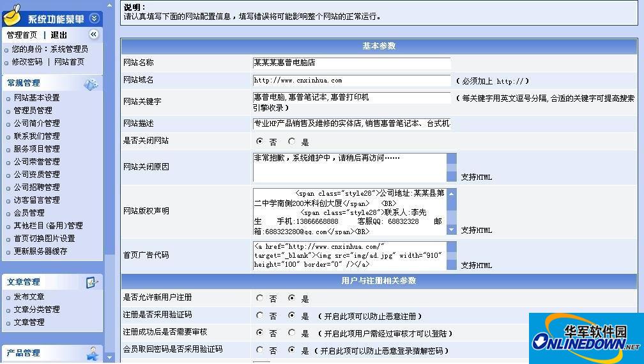Image resolution: width=644 pixels, height=364 pixels.
Task: Click the 网站域名 input field
Action: [351, 81]
